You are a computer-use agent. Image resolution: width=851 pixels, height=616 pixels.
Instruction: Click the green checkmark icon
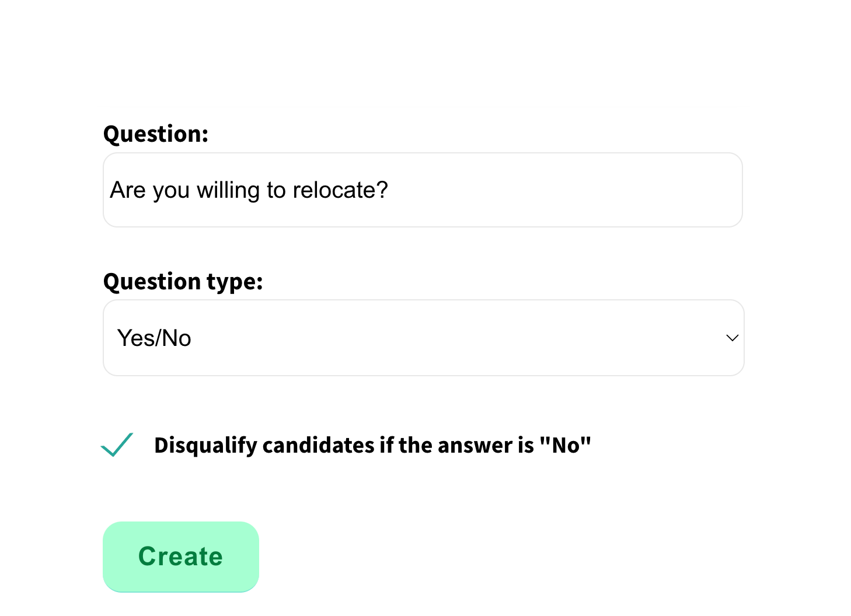tap(117, 445)
